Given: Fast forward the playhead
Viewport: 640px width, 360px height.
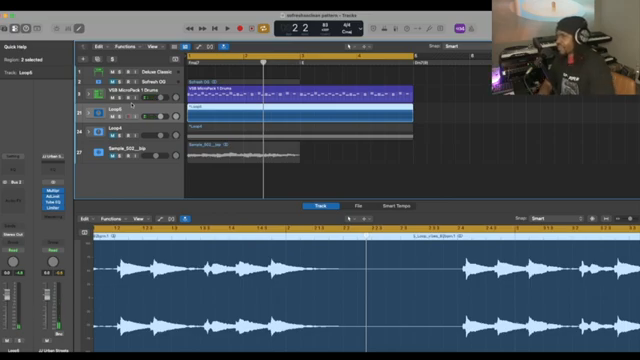Looking at the screenshot, I should click(202, 29).
